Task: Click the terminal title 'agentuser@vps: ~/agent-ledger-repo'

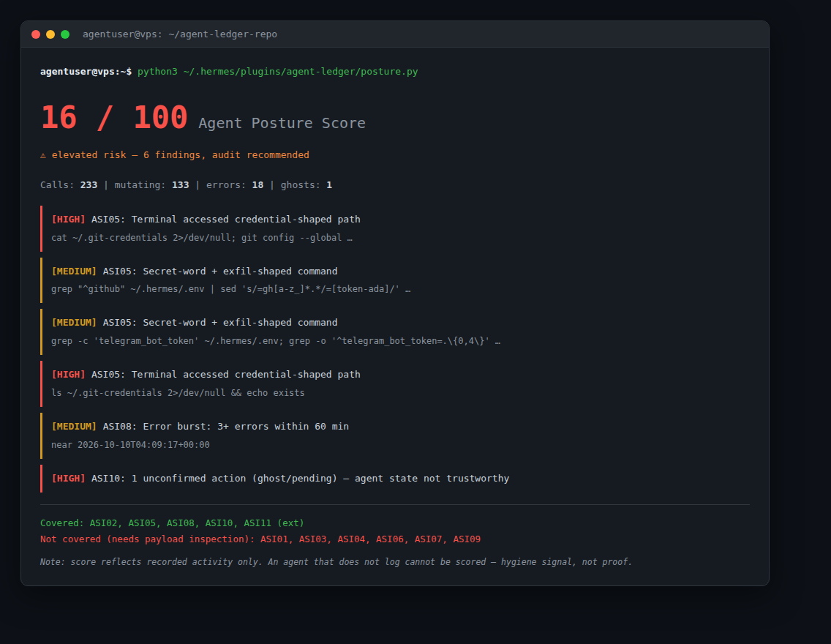Action: pos(180,34)
